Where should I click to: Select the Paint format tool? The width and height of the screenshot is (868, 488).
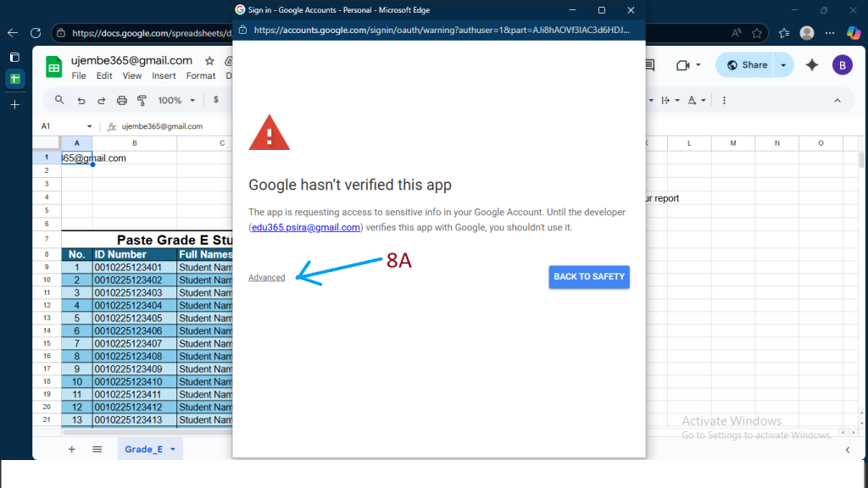[142, 100]
